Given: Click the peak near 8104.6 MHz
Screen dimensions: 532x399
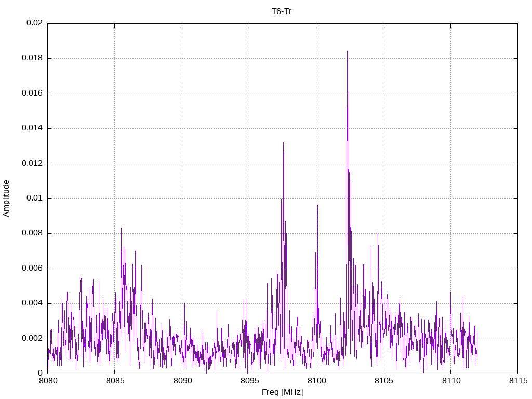Looking at the screenshot, I should coord(378,232).
